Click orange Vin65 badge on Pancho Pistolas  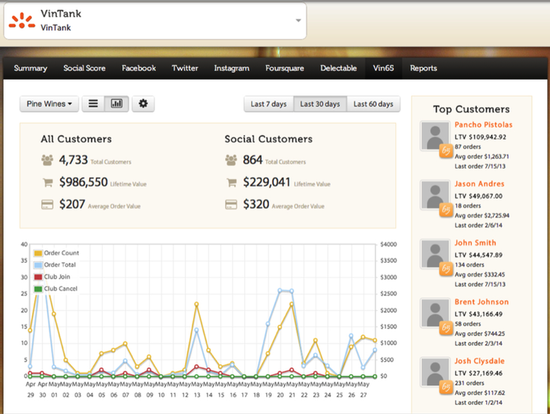point(446,151)
